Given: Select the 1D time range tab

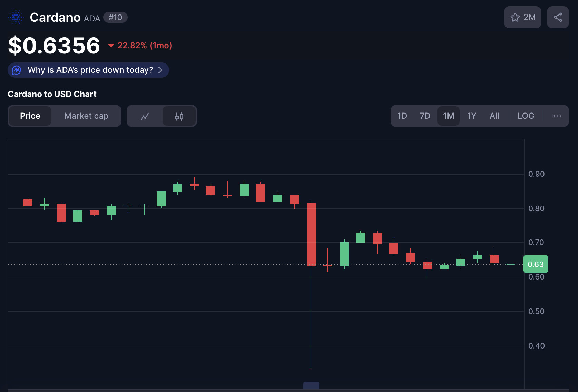Looking at the screenshot, I should (402, 116).
